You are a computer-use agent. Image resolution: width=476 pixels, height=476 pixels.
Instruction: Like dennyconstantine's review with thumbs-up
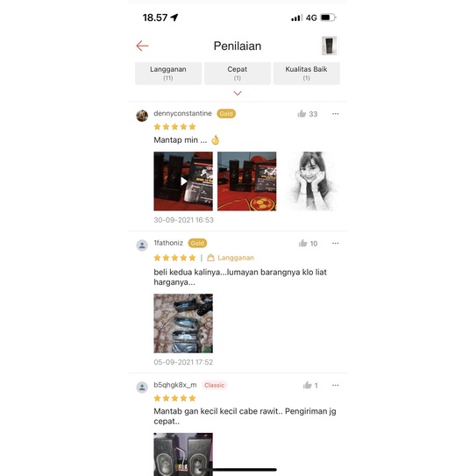pyautogui.click(x=302, y=114)
